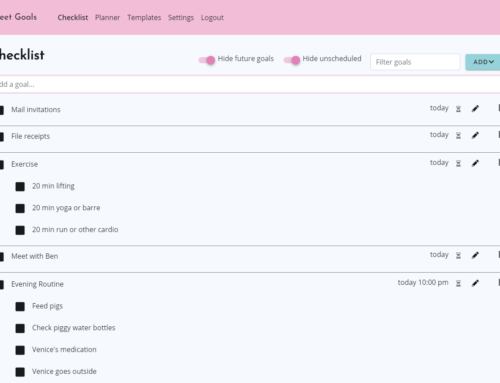Image resolution: width=500 pixels, height=383 pixels.
Task: Click the Mail invitations goal text
Action: click(36, 110)
